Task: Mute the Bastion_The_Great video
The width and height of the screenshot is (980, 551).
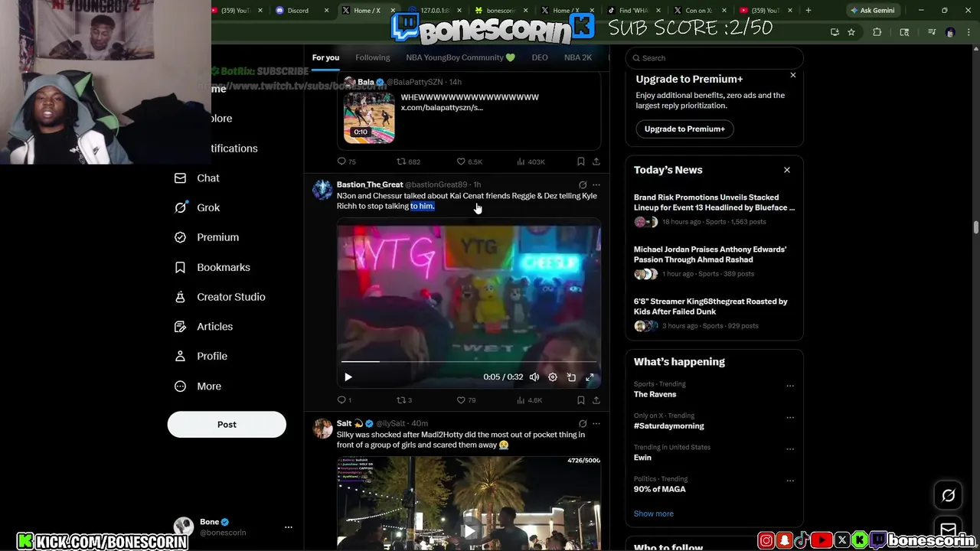Action: coord(534,377)
